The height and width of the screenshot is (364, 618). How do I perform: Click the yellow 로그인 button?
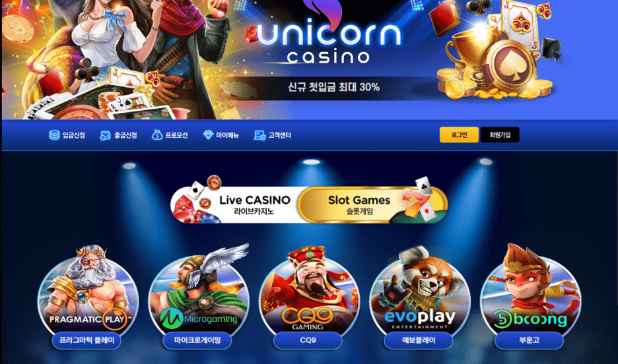point(459,135)
